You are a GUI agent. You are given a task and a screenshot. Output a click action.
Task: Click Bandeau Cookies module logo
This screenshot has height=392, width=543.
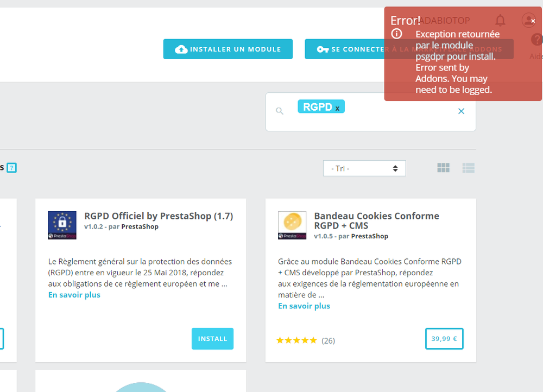(x=292, y=225)
